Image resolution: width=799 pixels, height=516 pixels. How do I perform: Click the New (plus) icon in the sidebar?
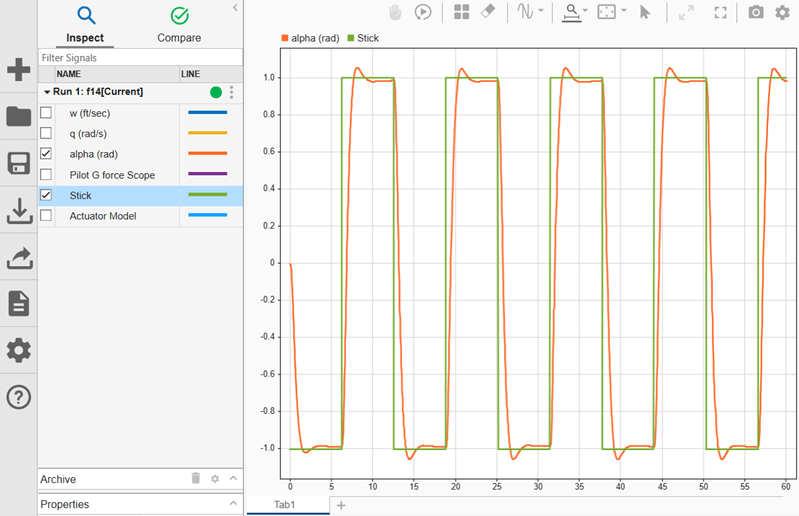pos(18,69)
